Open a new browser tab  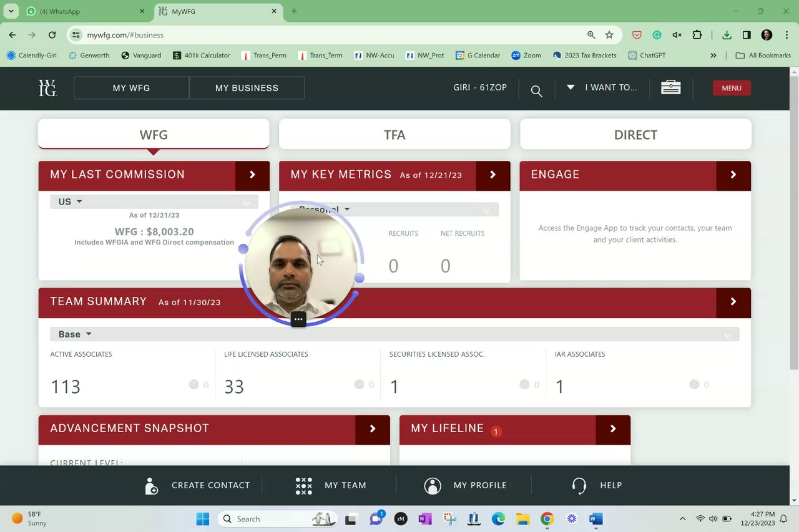[x=294, y=11]
